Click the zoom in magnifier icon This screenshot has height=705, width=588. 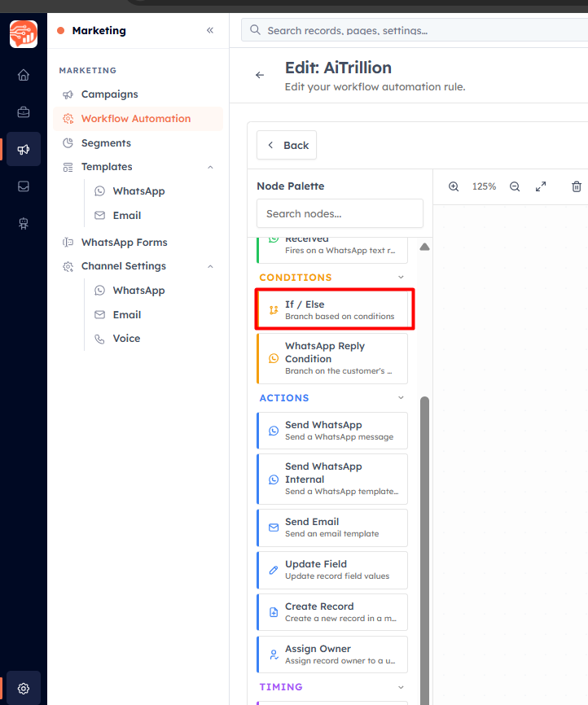click(454, 186)
